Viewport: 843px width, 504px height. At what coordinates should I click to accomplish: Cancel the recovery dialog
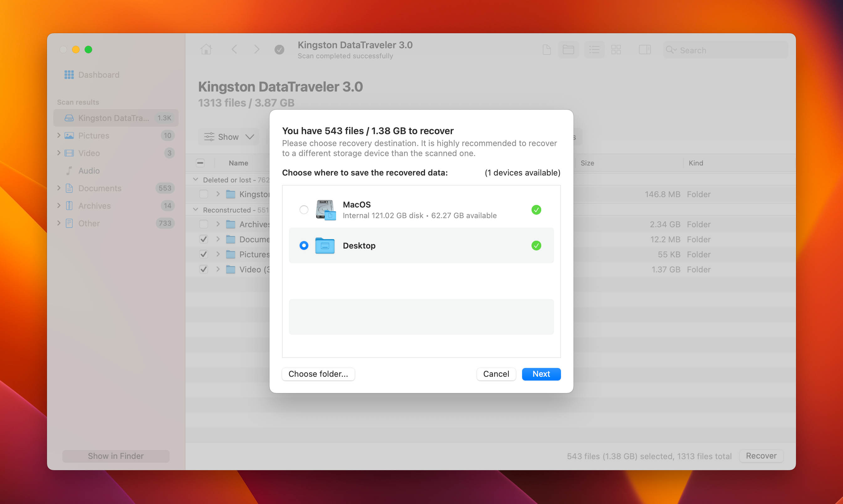[x=496, y=374]
